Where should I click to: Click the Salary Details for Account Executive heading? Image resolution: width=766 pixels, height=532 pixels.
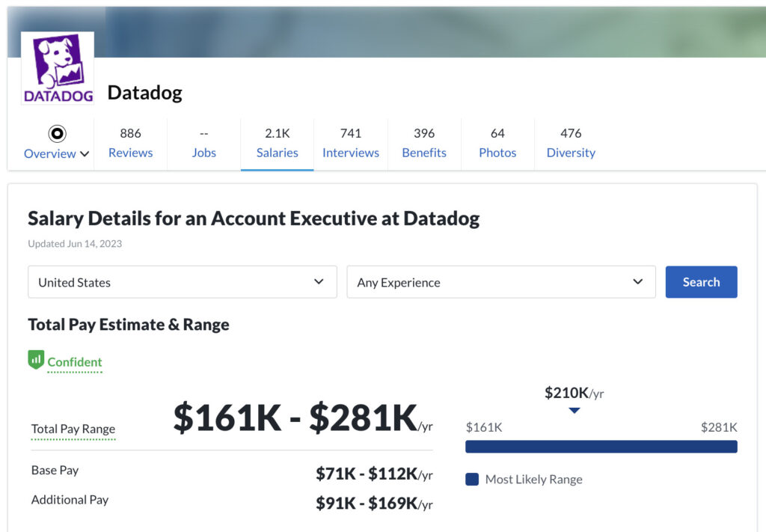point(254,218)
